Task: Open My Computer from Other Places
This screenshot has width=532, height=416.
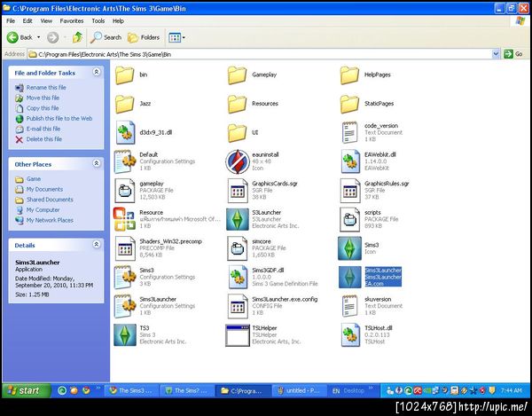Action: point(43,210)
